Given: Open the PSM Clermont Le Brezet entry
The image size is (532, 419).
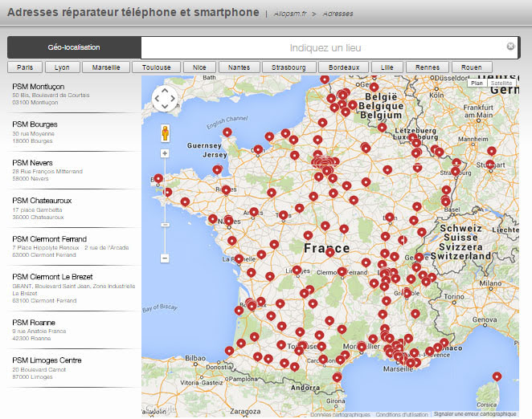Looking at the screenshot, I should (x=74, y=288).
